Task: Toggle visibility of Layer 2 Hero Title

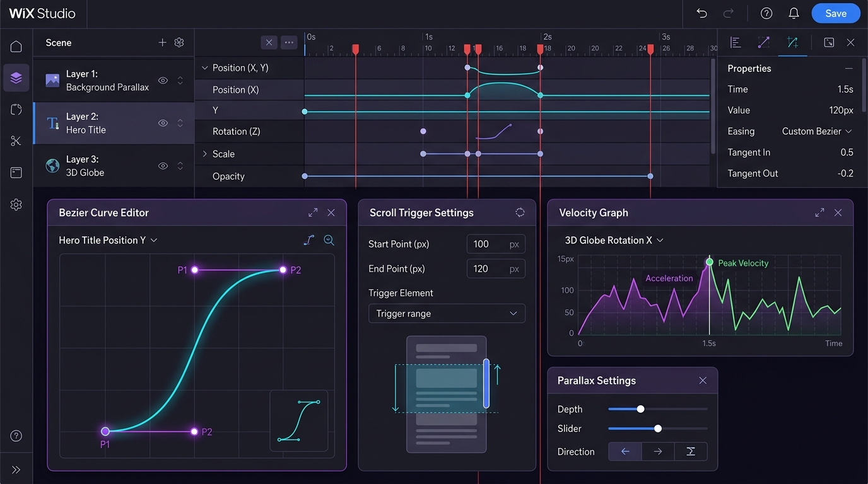Action: [x=163, y=124]
